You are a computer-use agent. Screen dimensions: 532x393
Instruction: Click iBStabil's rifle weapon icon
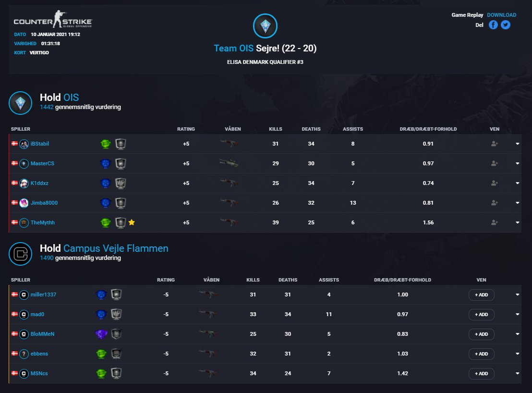(x=230, y=144)
